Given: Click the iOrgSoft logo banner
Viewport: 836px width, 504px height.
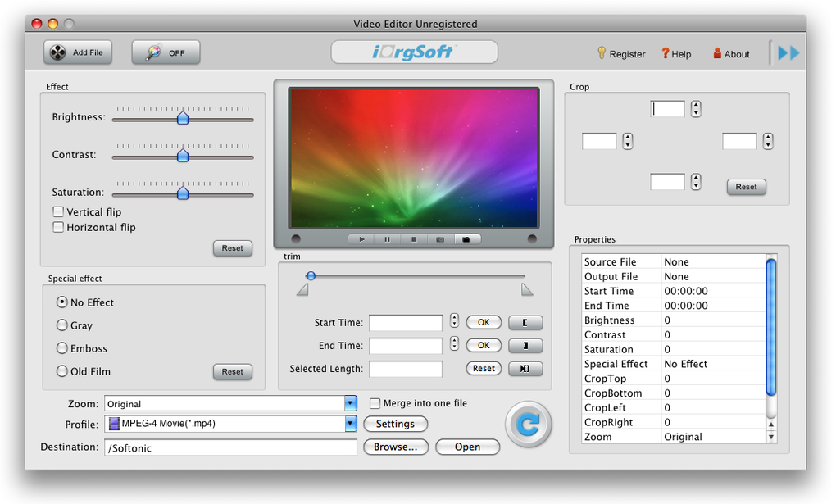Looking at the screenshot, I should pyautogui.click(x=414, y=52).
